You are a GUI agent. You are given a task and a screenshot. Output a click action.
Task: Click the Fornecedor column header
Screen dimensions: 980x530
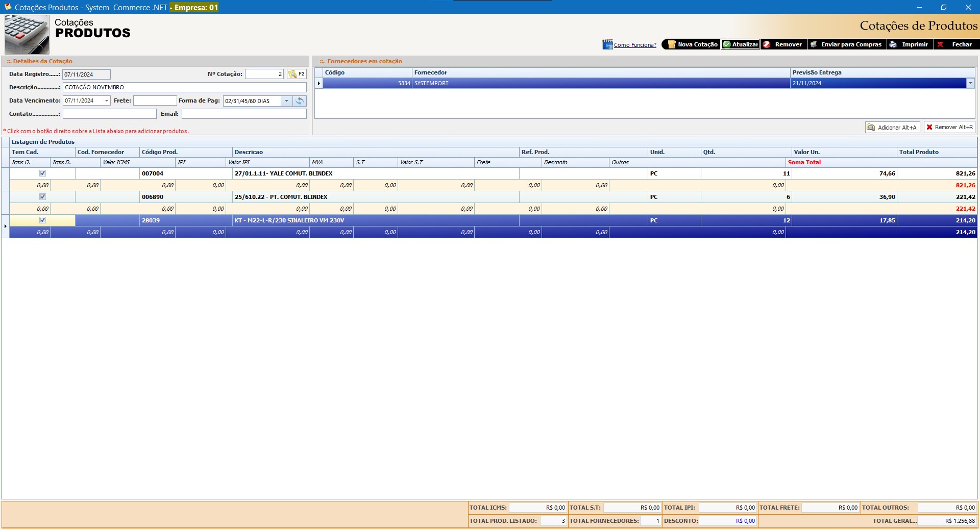point(430,72)
